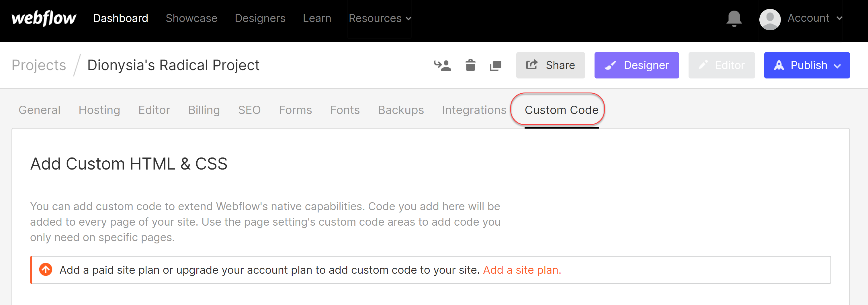Switch to the Billing tab
Viewport: 868px width, 305px height.
[x=204, y=110]
